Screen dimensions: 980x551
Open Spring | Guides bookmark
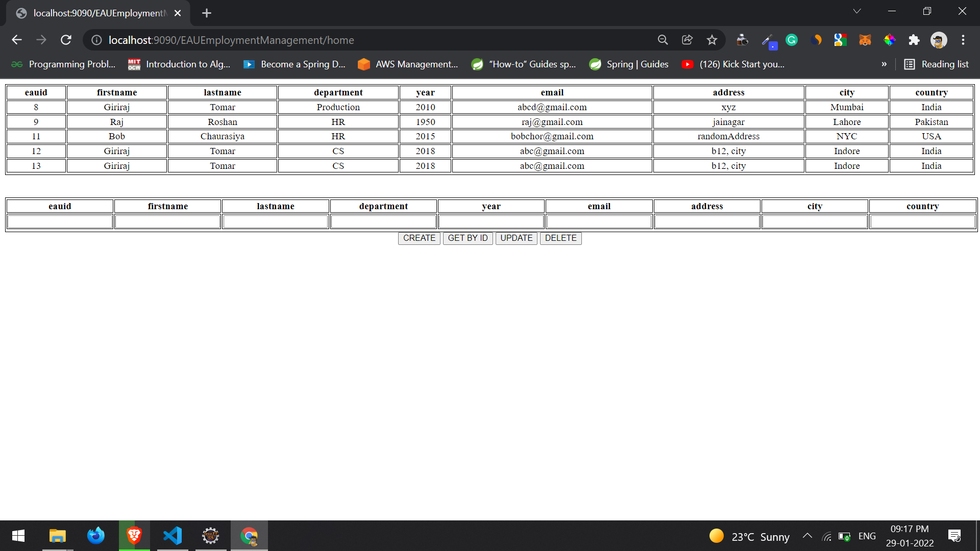point(628,64)
